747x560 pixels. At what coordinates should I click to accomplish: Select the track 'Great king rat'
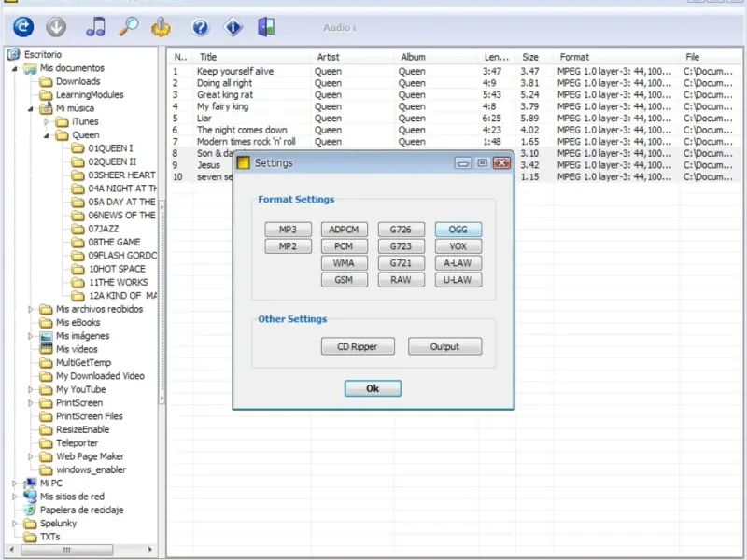[x=224, y=95]
